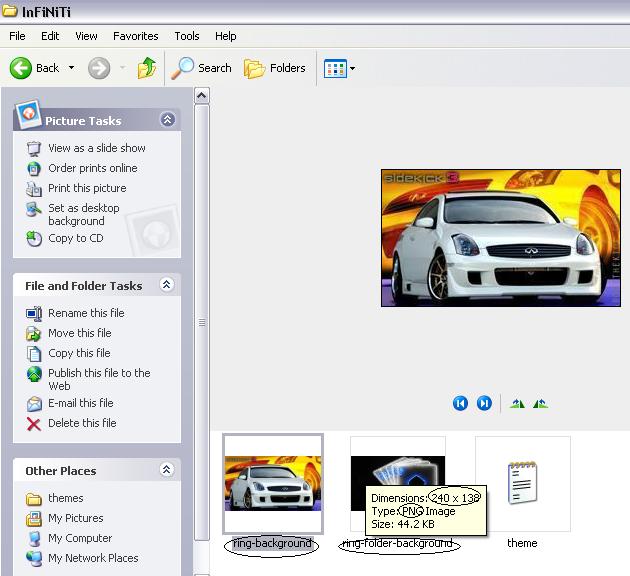The width and height of the screenshot is (630, 576).
Task: Rotate the picture counterclockwise
Action: 541,403
